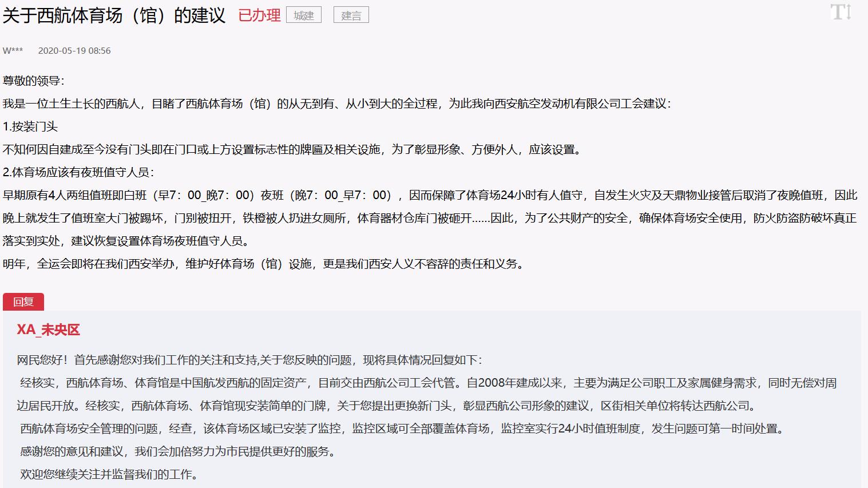The height and width of the screenshot is (488, 868).
Task: Click the poster name W***
Action: tap(13, 50)
